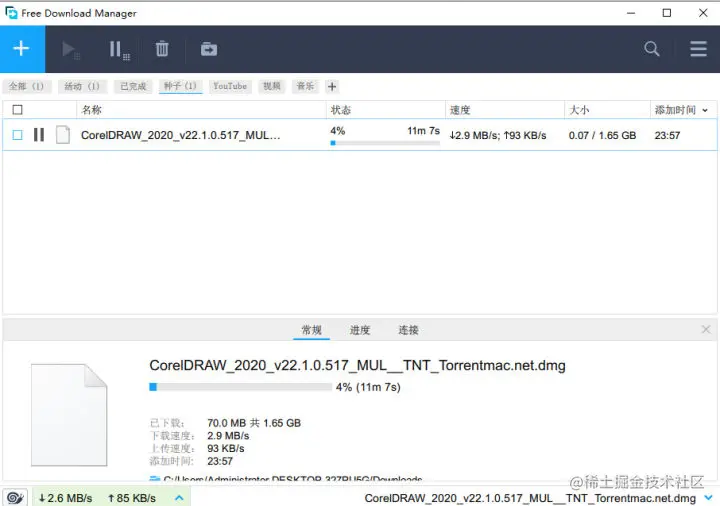Collapse details with bottom-right chevron

pos(709,498)
